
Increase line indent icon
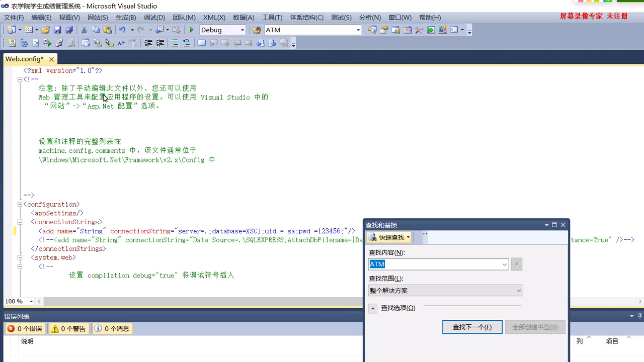[x=160, y=43]
